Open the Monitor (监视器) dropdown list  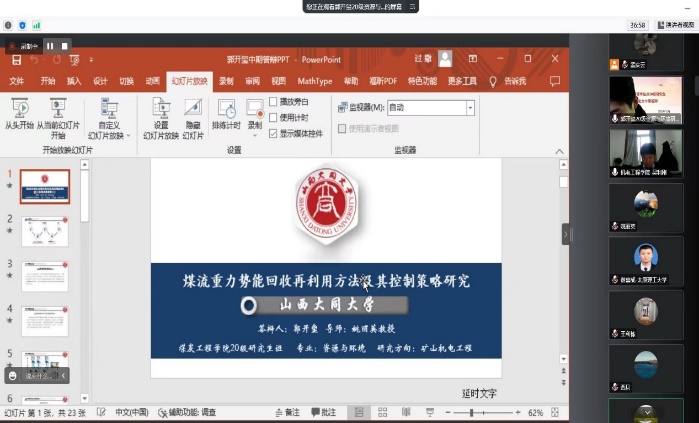point(470,108)
